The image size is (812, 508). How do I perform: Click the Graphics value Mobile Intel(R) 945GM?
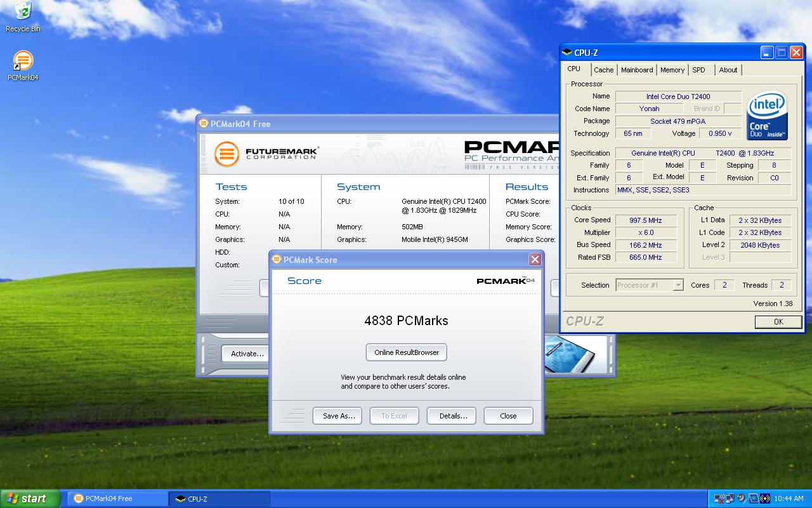435,239
